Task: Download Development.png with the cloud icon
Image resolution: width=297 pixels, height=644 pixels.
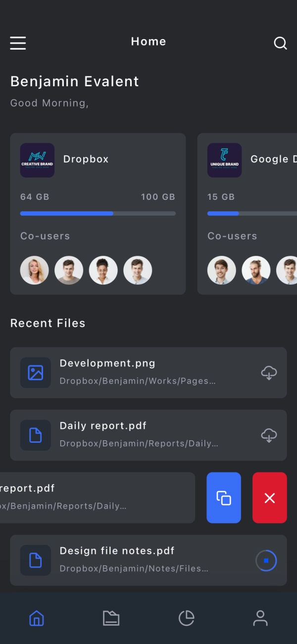Action: tap(269, 372)
